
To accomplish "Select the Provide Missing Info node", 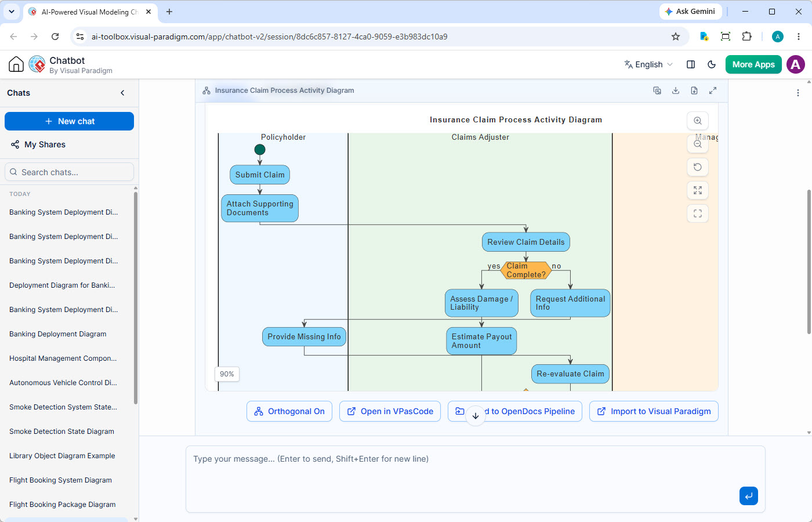I will (304, 336).
